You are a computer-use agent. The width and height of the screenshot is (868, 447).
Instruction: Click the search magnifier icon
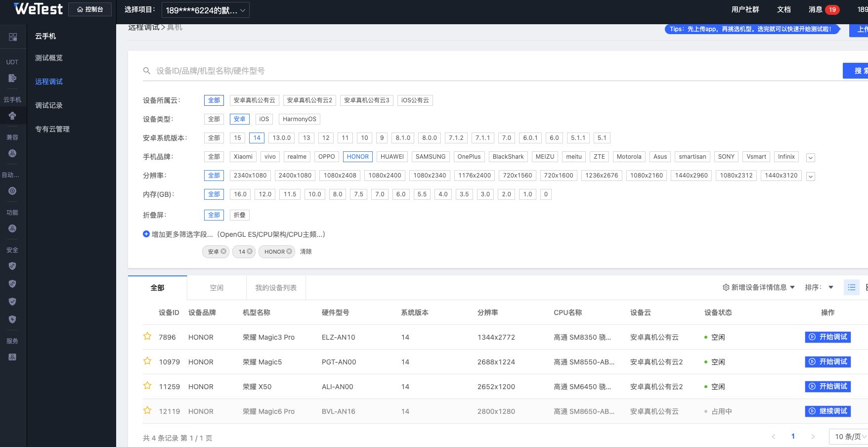pyautogui.click(x=147, y=71)
